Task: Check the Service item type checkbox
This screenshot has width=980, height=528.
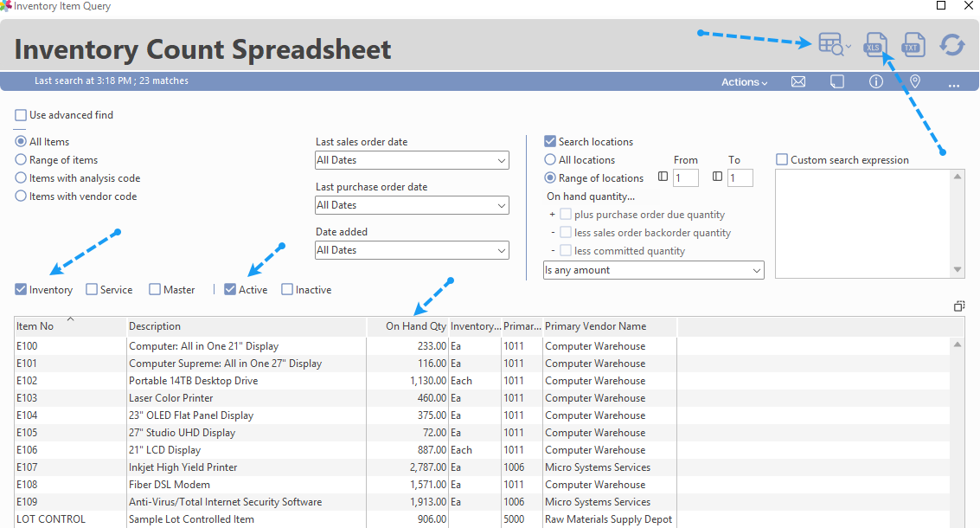Action: click(92, 290)
